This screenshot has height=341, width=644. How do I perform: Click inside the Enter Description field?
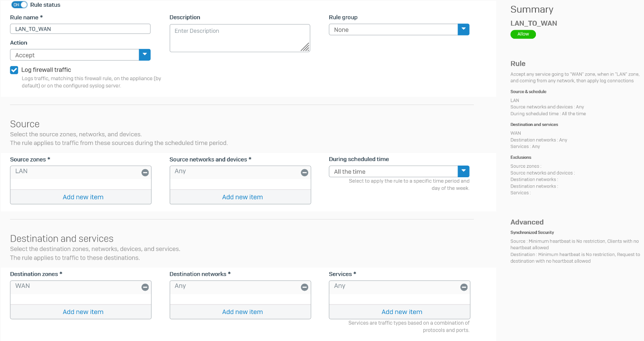coord(240,38)
